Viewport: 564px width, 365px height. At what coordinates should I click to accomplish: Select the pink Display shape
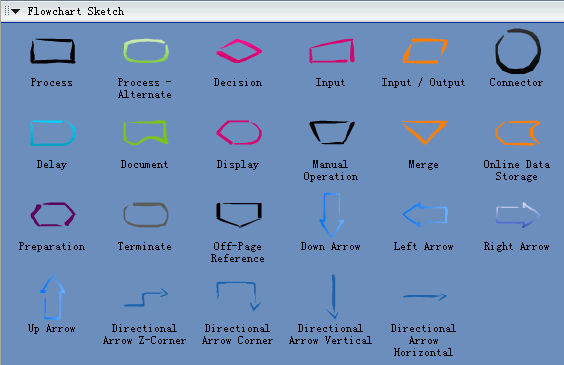239,133
